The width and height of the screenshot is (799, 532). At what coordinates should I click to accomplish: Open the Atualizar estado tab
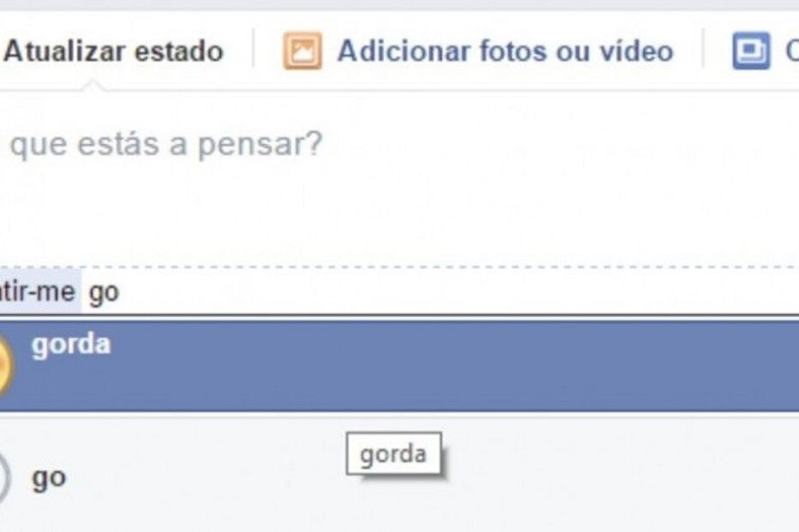(113, 51)
